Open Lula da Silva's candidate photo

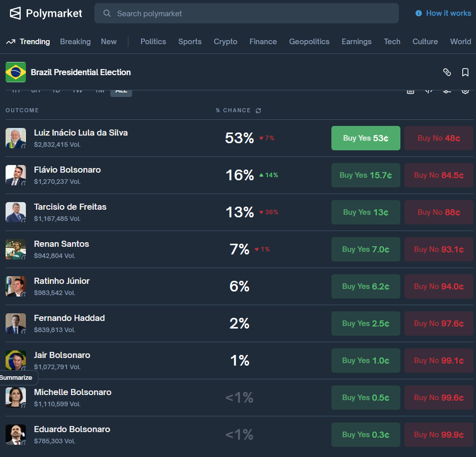tap(16, 138)
